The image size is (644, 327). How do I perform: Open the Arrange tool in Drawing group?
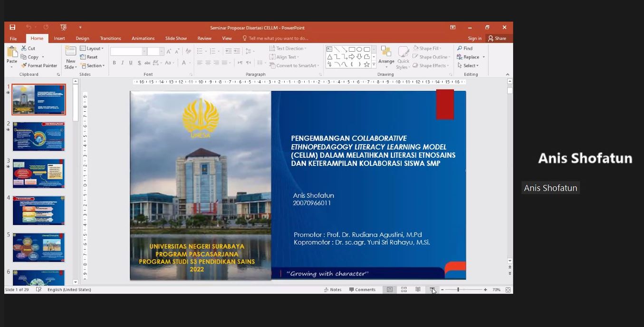click(386, 56)
